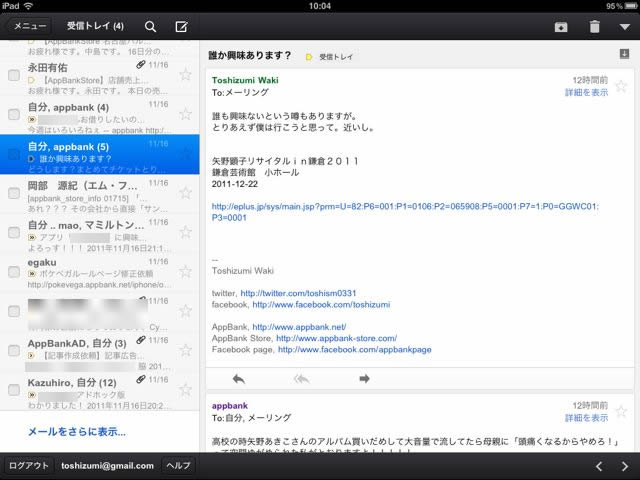Open the twitter.com/toshism0331 link
The width and height of the screenshot is (640, 480).
tap(298, 293)
